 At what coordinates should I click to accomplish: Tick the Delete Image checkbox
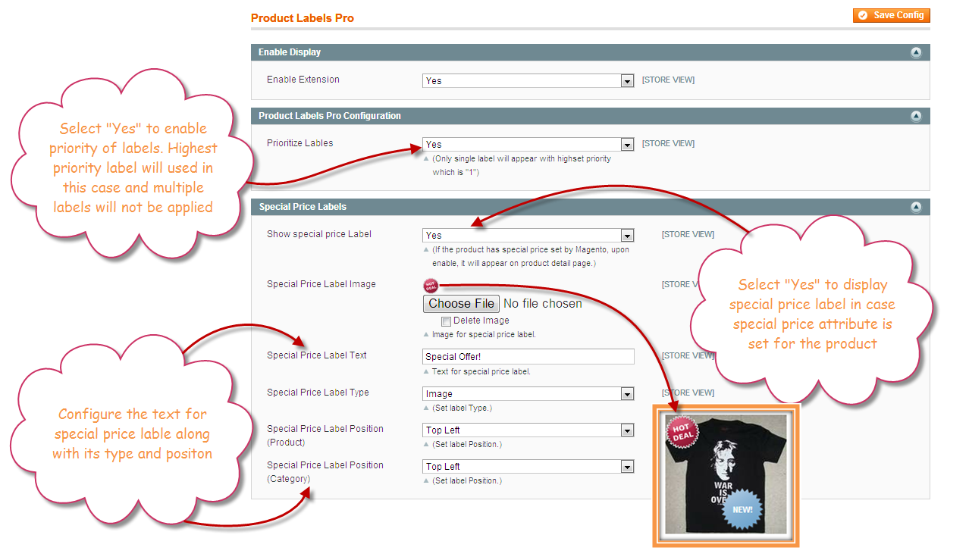(x=447, y=321)
